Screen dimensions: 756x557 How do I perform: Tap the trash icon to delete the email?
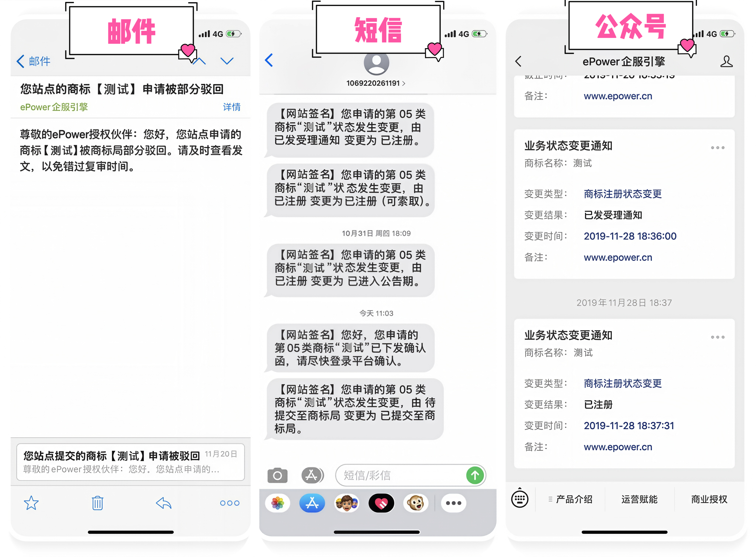97,503
